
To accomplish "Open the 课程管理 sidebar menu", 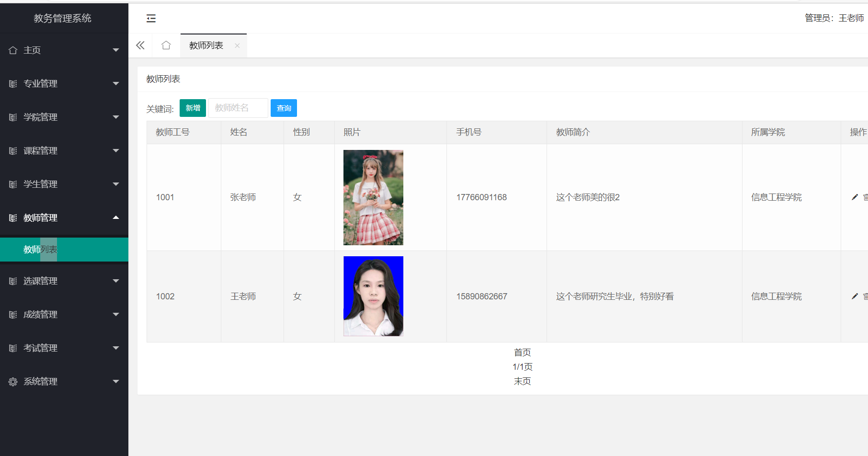I will click(x=64, y=151).
